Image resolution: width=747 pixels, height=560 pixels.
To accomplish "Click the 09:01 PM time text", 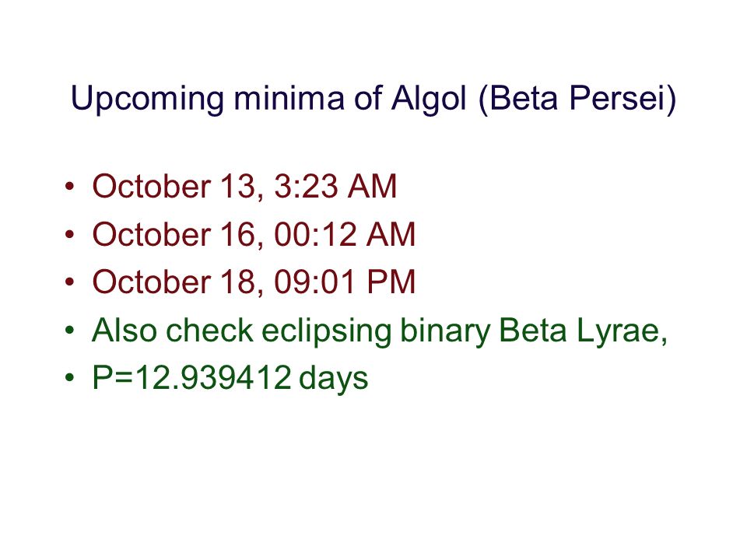I will [x=345, y=282].
